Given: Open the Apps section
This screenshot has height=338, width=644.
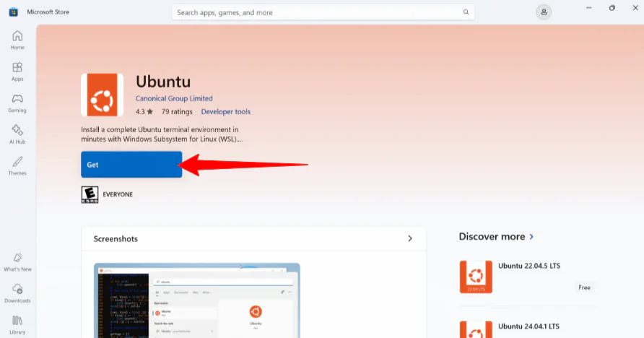Looking at the screenshot, I should (x=17, y=72).
